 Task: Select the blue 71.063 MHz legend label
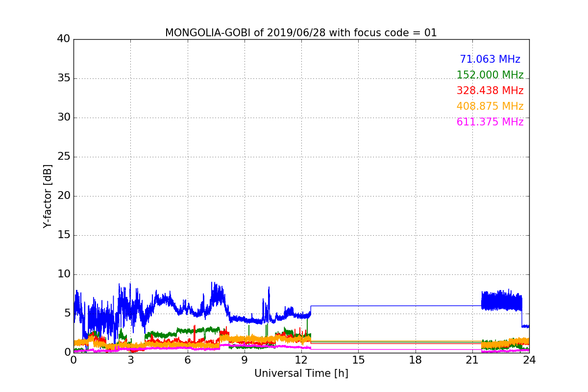[x=490, y=59]
